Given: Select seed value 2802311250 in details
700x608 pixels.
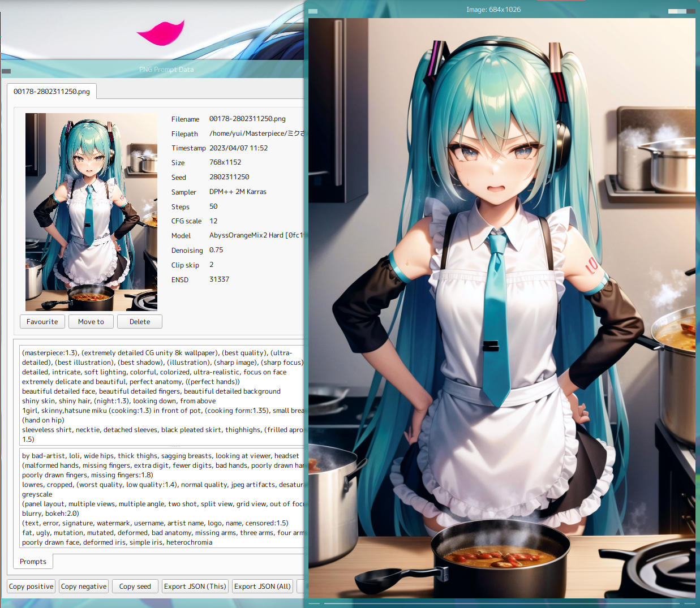Looking at the screenshot, I should coord(229,177).
